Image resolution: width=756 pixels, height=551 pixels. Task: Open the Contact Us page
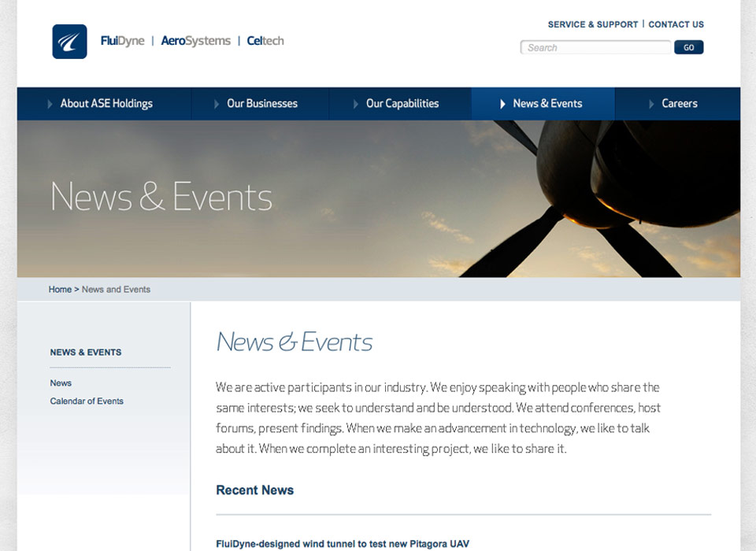(676, 24)
